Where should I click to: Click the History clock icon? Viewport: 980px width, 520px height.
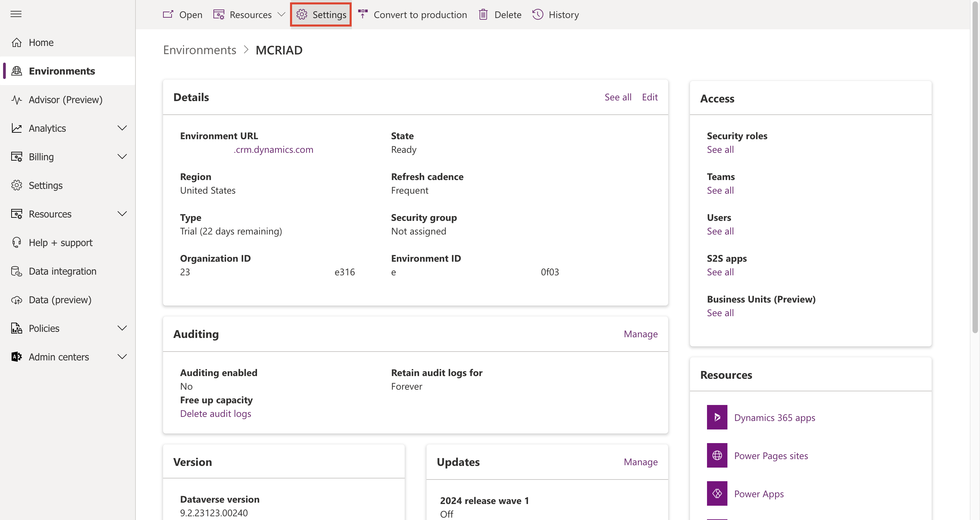click(537, 14)
